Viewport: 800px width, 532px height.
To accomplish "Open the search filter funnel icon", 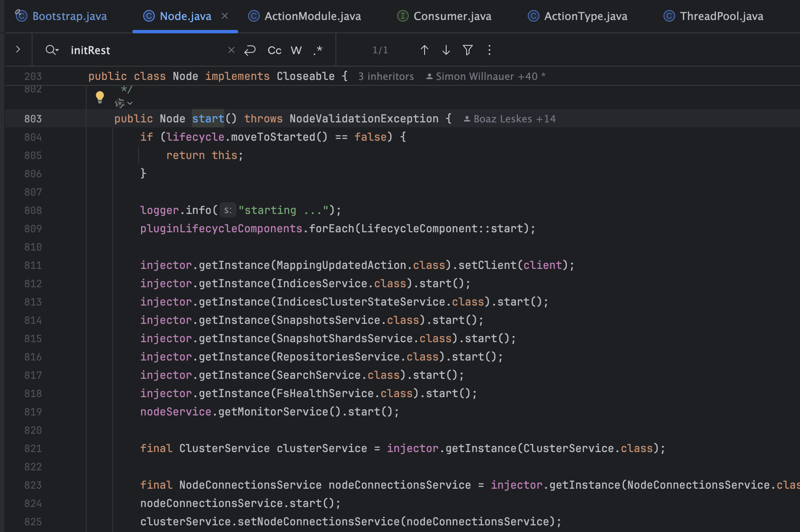I will point(468,50).
